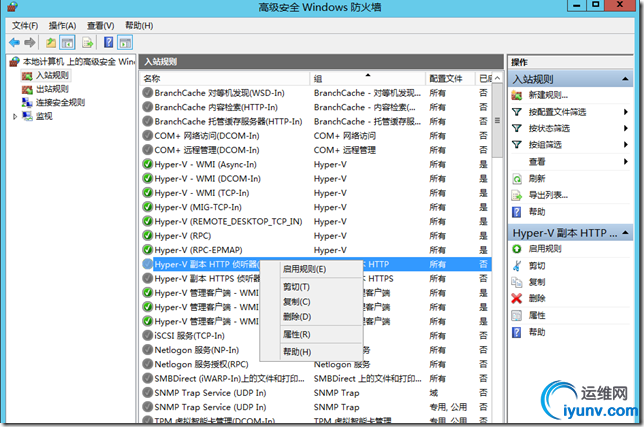Select rule Netlogon 服务(NP-In)
The width and height of the screenshot is (644, 427).
tap(197, 350)
